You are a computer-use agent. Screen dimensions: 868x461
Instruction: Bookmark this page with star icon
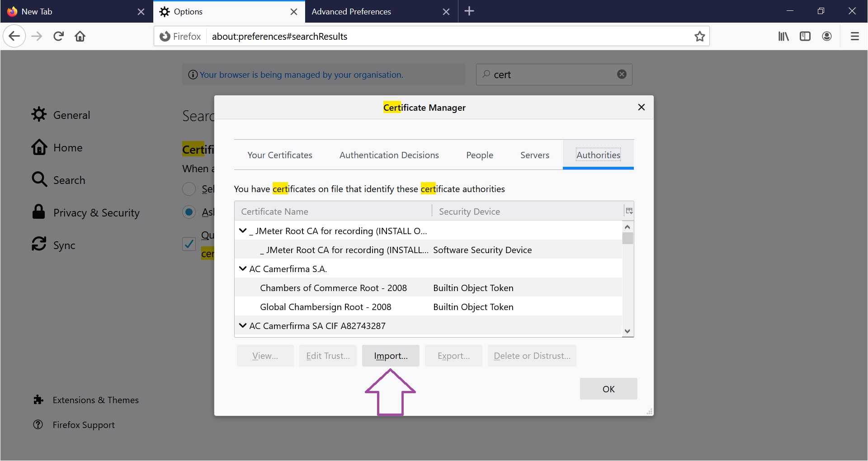[x=699, y=36]
